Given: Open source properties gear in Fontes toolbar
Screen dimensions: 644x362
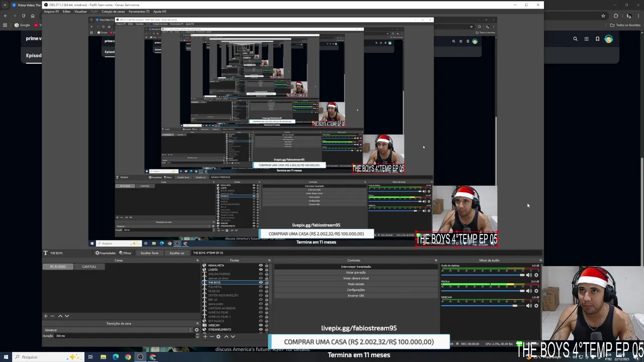Looking at the screenshot, I should (218, 336).
